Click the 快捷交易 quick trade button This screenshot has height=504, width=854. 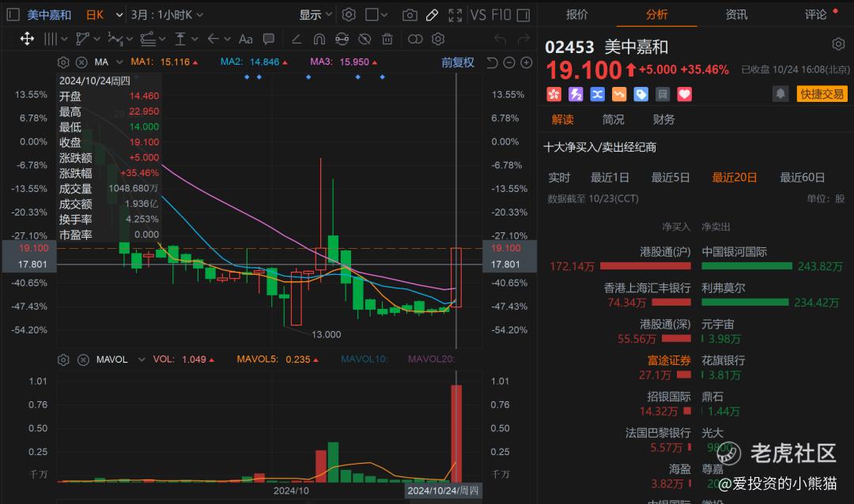[x=822, y=94]
